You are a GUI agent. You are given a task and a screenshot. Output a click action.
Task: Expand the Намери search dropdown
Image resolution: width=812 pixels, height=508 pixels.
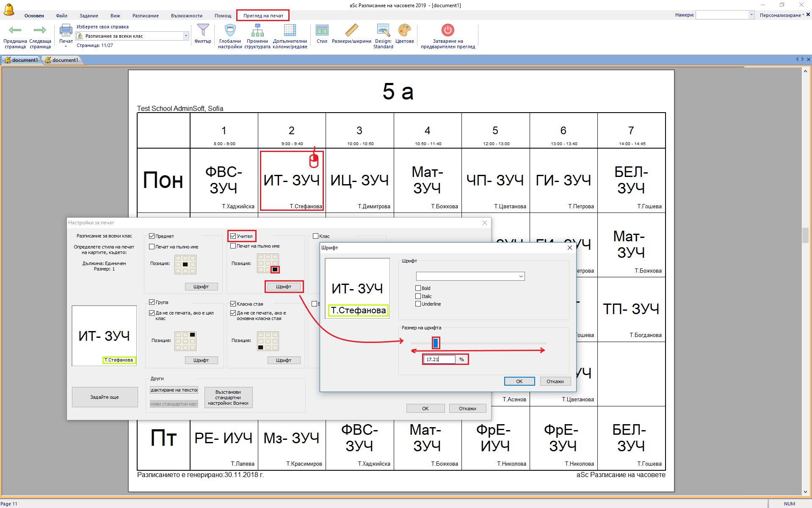pyautogui.click(x=751, y=15)
